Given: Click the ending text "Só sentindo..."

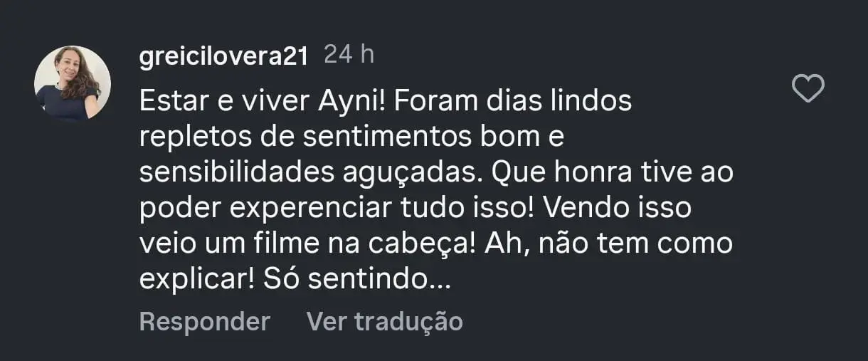Looking at the screenshot, I should point(357,281).
